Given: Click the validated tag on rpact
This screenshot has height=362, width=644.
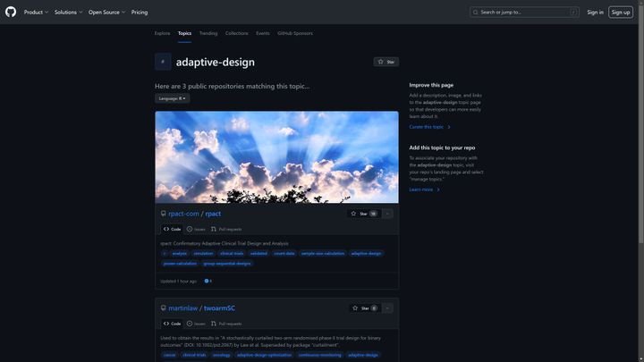Looking at the screenshot, I should click(x=258, y=253).
